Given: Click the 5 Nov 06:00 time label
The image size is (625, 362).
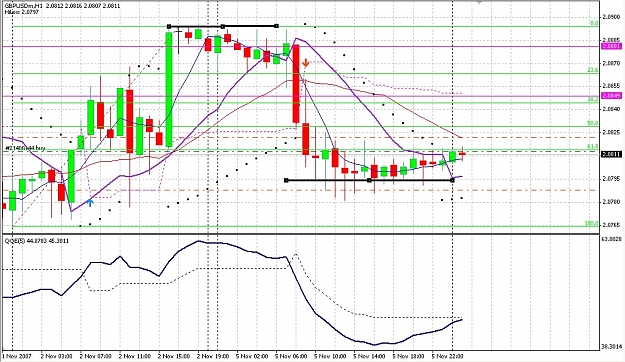Looking at the screenshot, I should click(x=291, y=356).
